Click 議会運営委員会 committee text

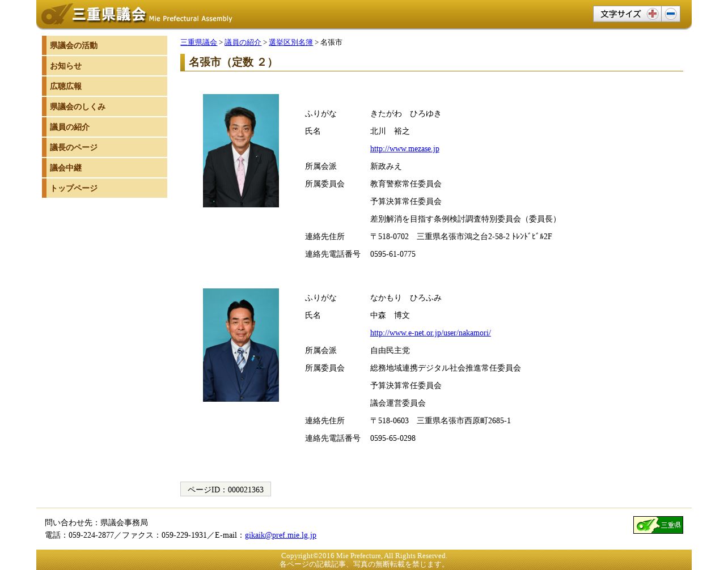(x=397, y=403)
